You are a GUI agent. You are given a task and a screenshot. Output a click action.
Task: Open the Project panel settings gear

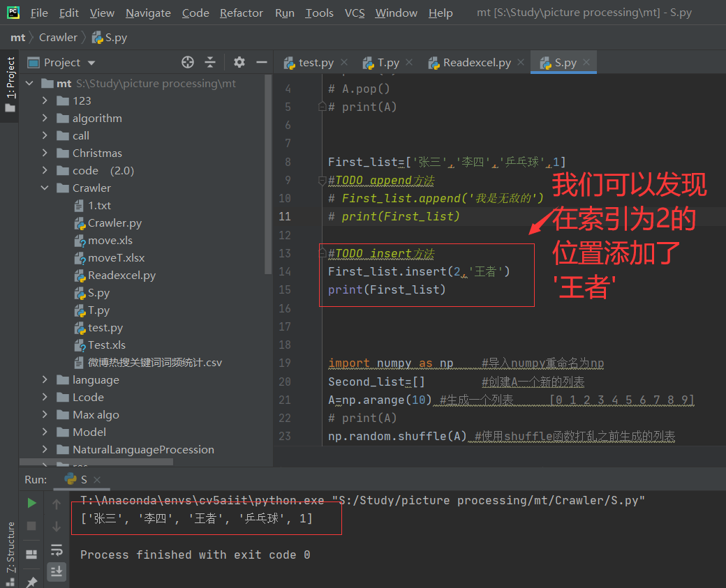(239, 62)
